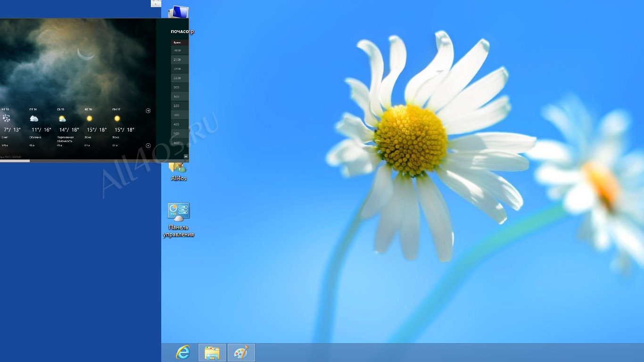The image size is (644, 362).
Task: Expand forecast details with down arrow circle
Action: [148, 146]
